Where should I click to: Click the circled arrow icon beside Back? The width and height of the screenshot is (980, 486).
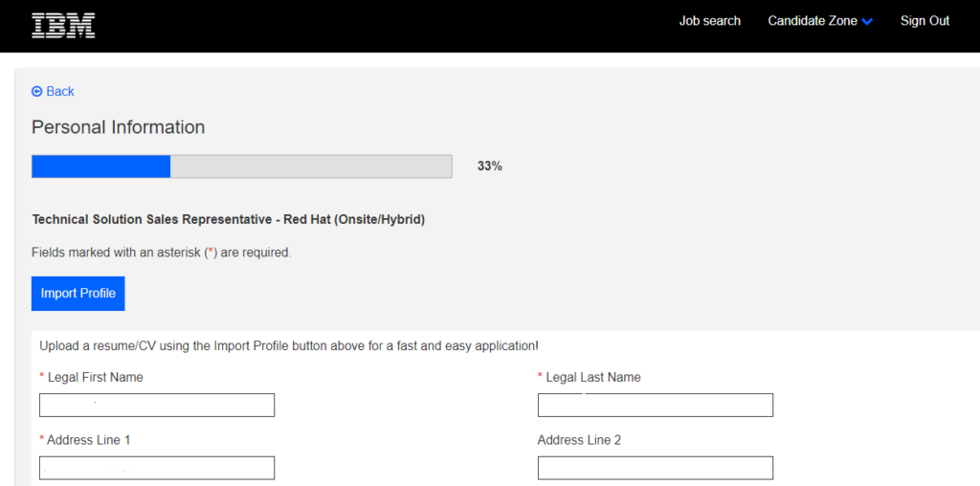click(37, 91)
